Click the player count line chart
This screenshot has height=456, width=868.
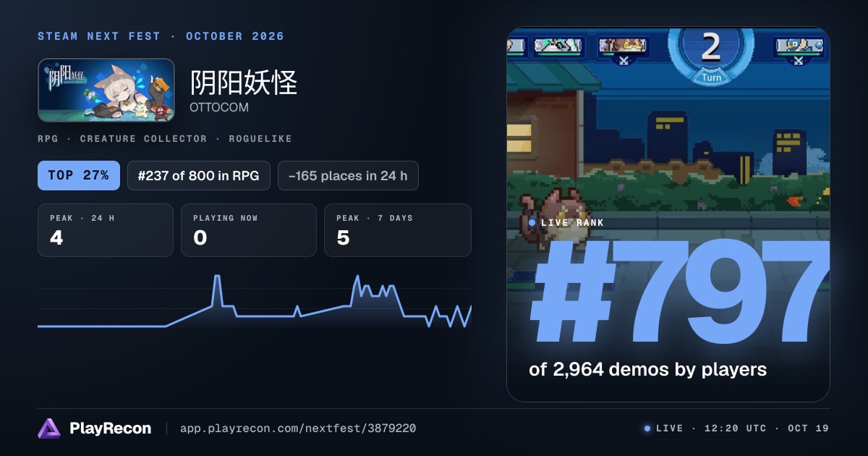click(x=255, y=302)
